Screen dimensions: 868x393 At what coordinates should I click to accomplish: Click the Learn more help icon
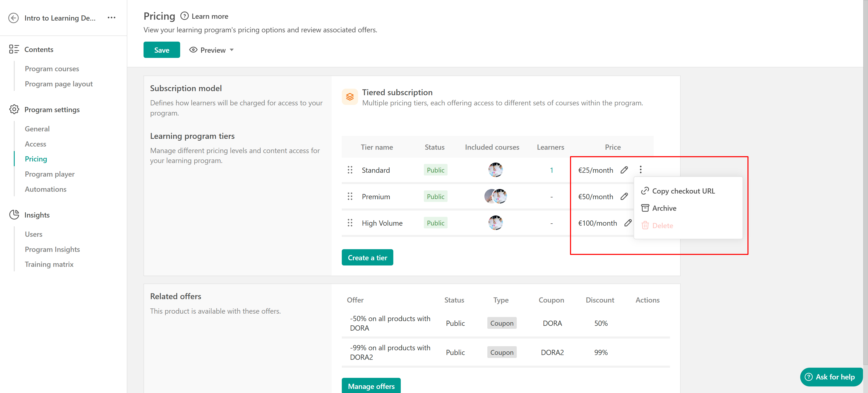184,16
